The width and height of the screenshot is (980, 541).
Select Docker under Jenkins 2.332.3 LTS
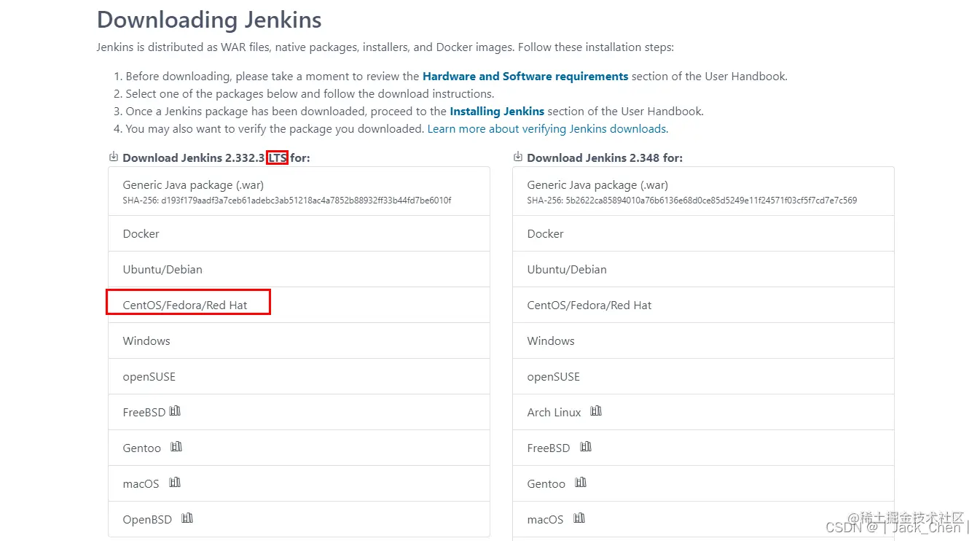tap(299, 233)
